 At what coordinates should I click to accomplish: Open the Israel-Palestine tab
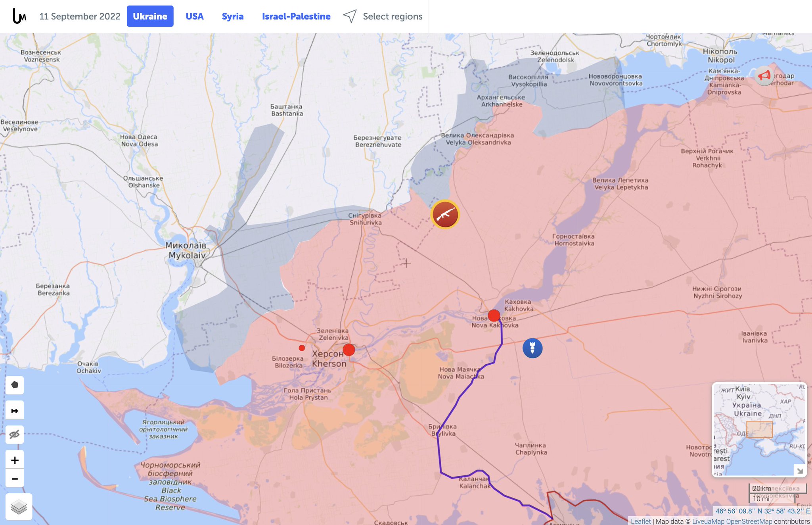[x=296, y=16]
